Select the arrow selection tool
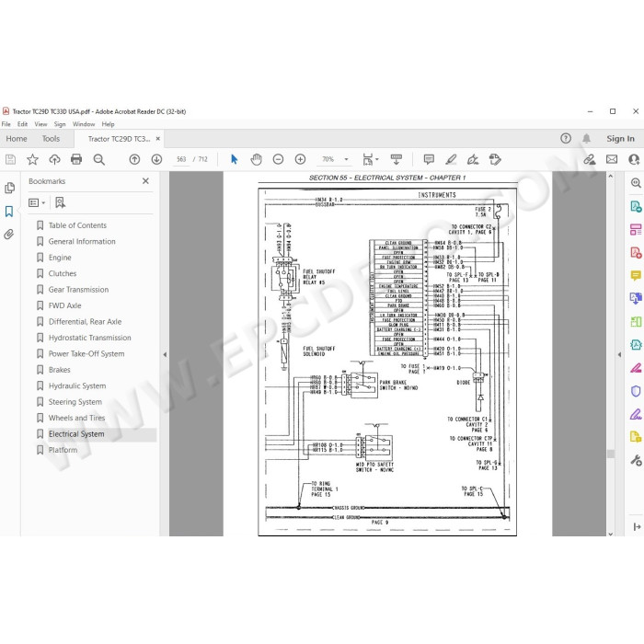The image size is (644, 644). [x=234, y=159]
